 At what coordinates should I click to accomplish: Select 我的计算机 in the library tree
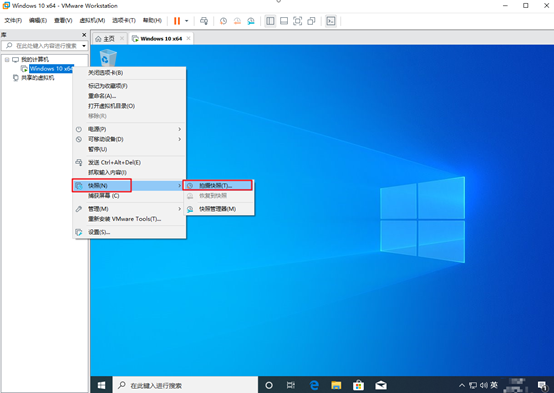(x=35, y=59)
